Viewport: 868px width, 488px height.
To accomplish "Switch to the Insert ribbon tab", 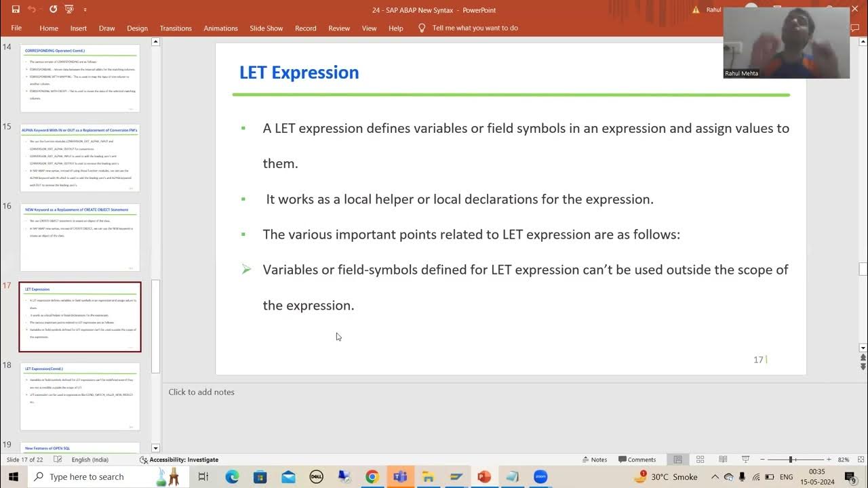I will [79, 28].
